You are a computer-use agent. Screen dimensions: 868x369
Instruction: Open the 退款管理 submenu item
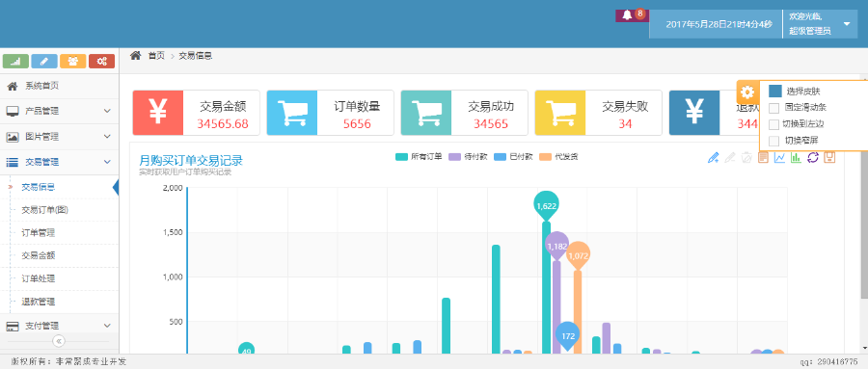click(x=38, y=303)
